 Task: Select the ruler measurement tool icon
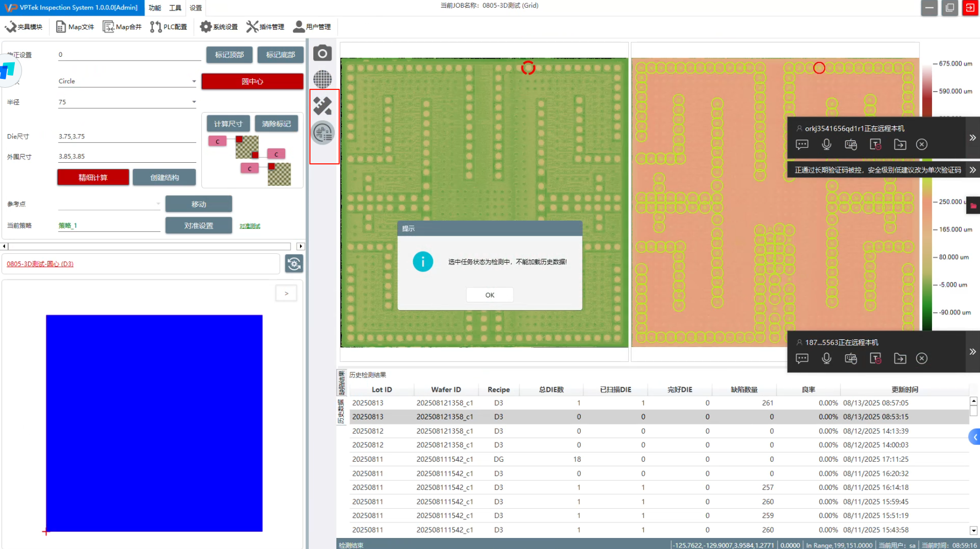pyautogui.click(x=323, y=105)
